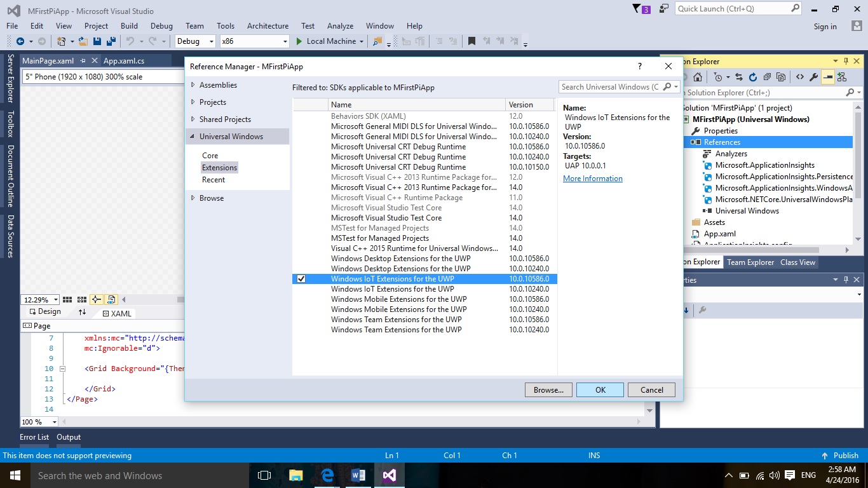
Task: Expand the Assemblies category
Action: click(193, 85)
